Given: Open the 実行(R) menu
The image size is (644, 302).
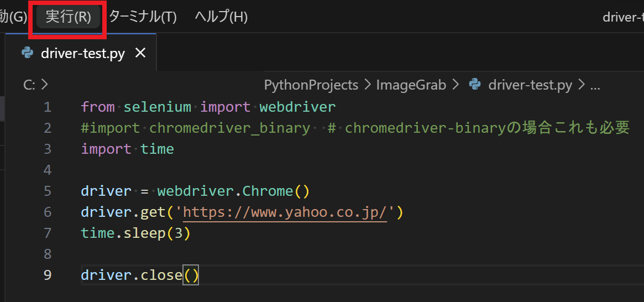Looking at the screenshot, I should click(68, 17).
